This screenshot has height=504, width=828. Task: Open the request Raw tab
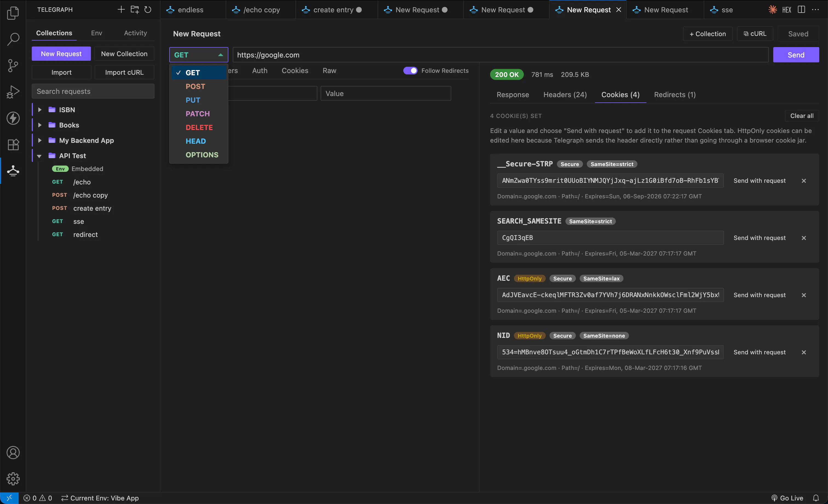tap(329, 71)
